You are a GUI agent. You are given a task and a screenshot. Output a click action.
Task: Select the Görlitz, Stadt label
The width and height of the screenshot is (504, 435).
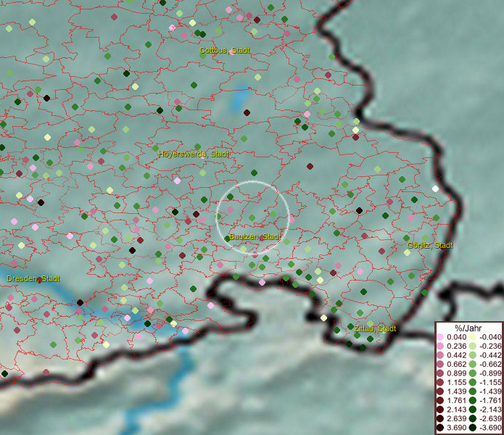click(x=429, y=245)
